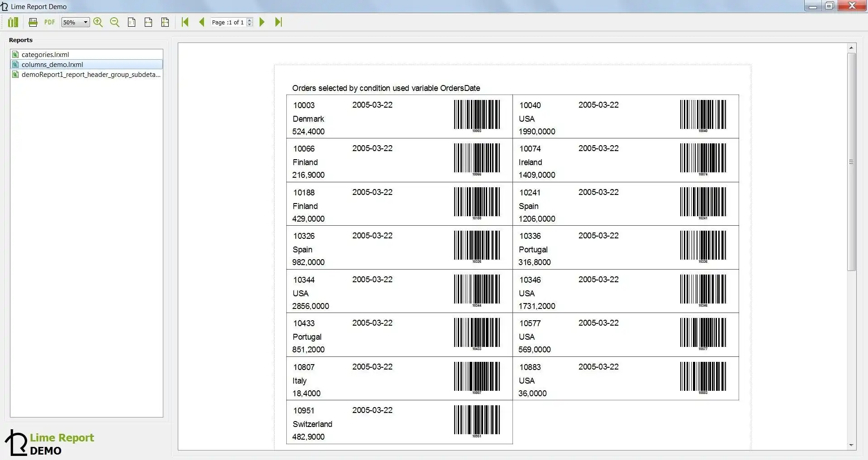
Task: Click order number 10040
Action: point(530,105)
